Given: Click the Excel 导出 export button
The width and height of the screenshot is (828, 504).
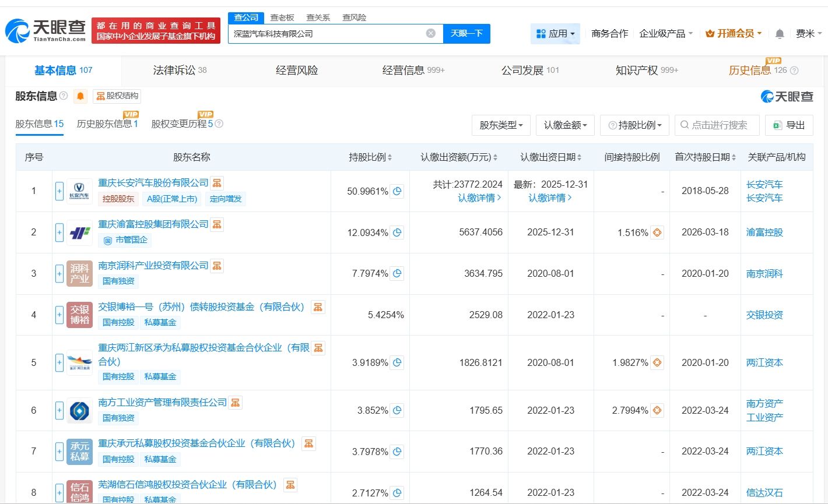Looking at the screenshot, I should click(788, 125).
